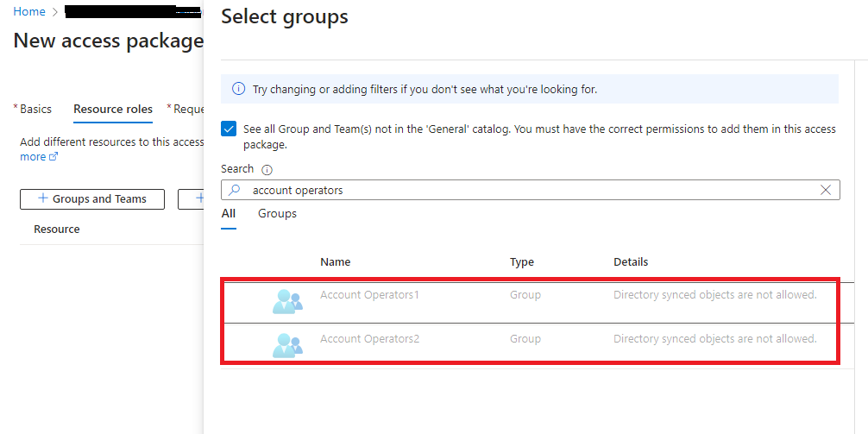Screen dimensions: 868x434
Task: Uncheck See all Group and Team(s) checkbox
Action: [229, 129]
